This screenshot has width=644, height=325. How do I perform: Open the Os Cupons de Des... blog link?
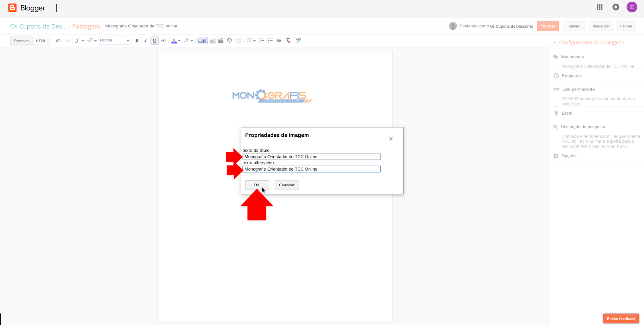point(38,26)
